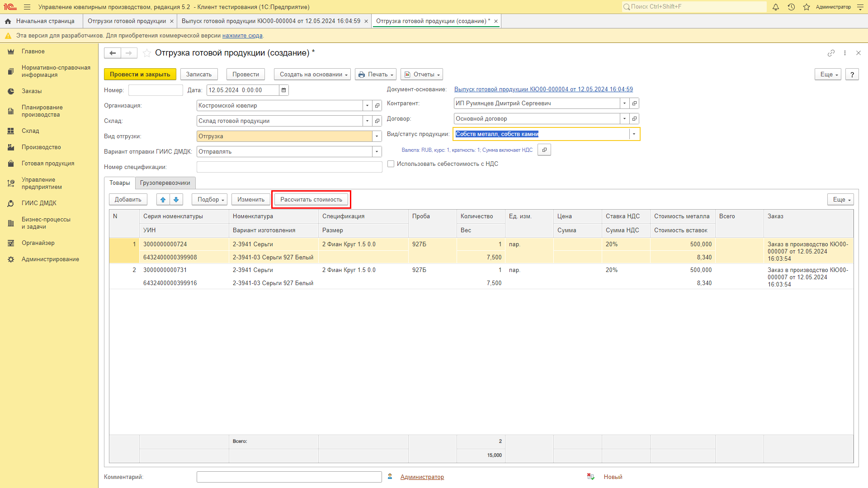Click the Номер спецификации input field
The height and width of the screenshot is (488, 868).
pyautogui.click(x=289, y=167)
